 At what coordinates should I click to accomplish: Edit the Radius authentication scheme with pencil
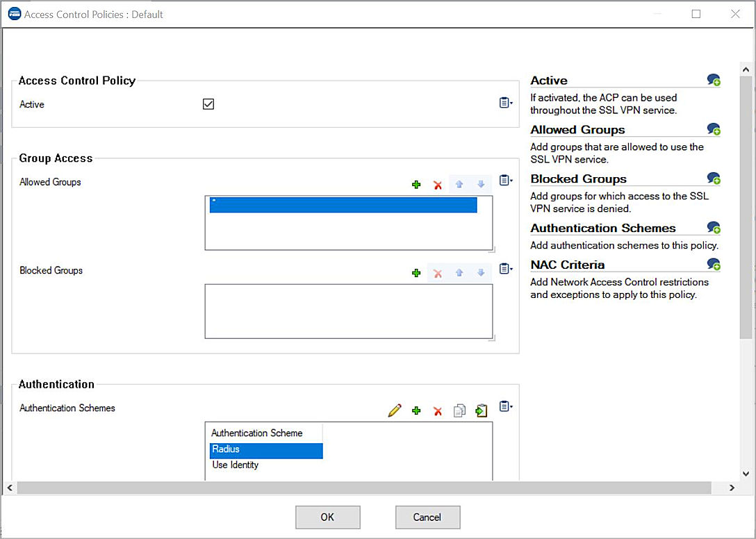click(394, 411)
